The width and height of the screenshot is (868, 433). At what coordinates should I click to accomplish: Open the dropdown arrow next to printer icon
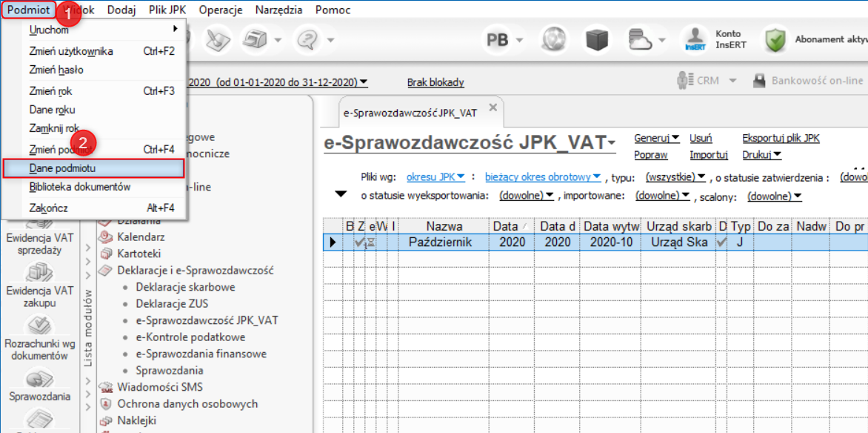(278, 40)
